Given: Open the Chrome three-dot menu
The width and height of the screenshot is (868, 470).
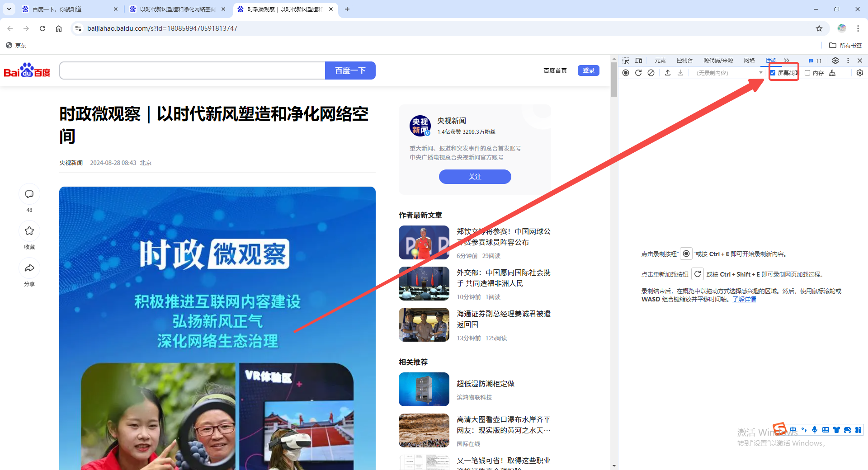Looking at the screenshot, I should pyautogui.click(x=858, y=28).
